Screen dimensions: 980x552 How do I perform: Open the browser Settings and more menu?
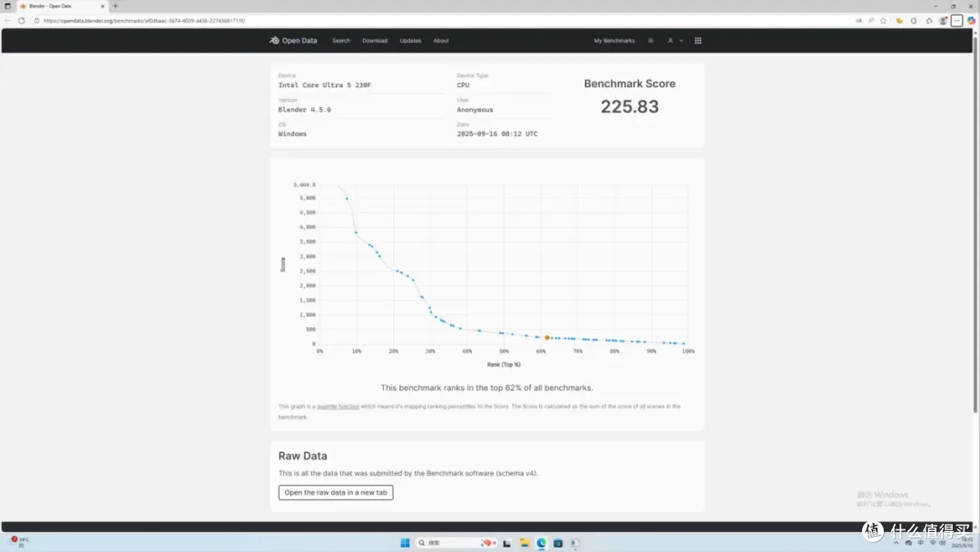957,21
